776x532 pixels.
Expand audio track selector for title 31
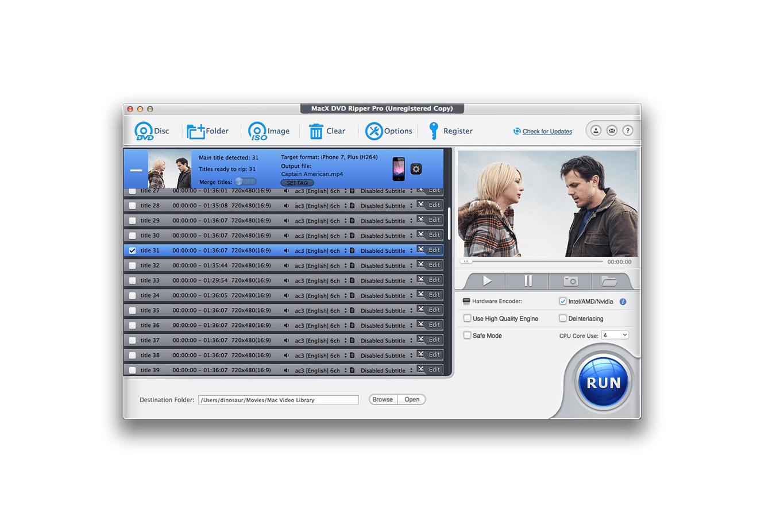coord(345,251)
